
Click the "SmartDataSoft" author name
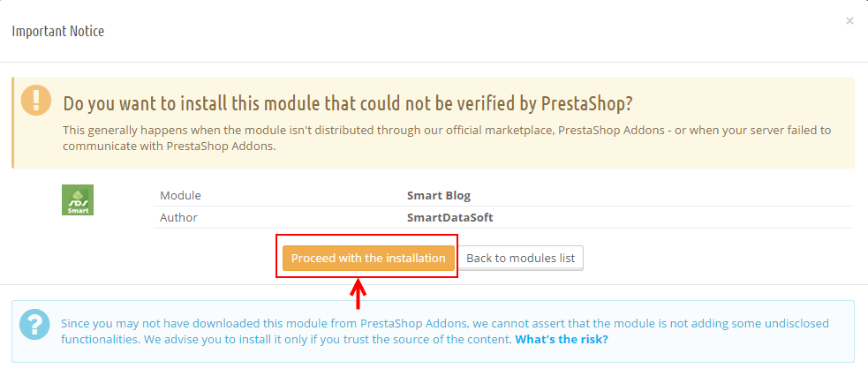point(450,217)
